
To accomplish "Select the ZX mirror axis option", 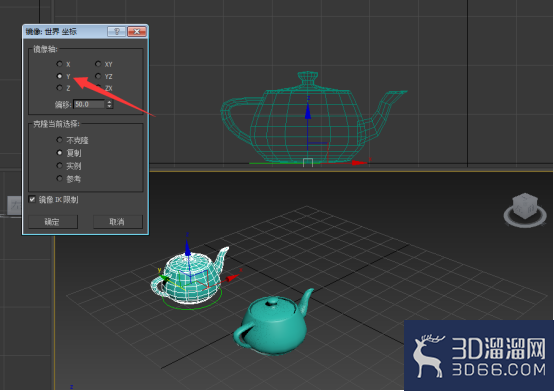I will 98,88.
